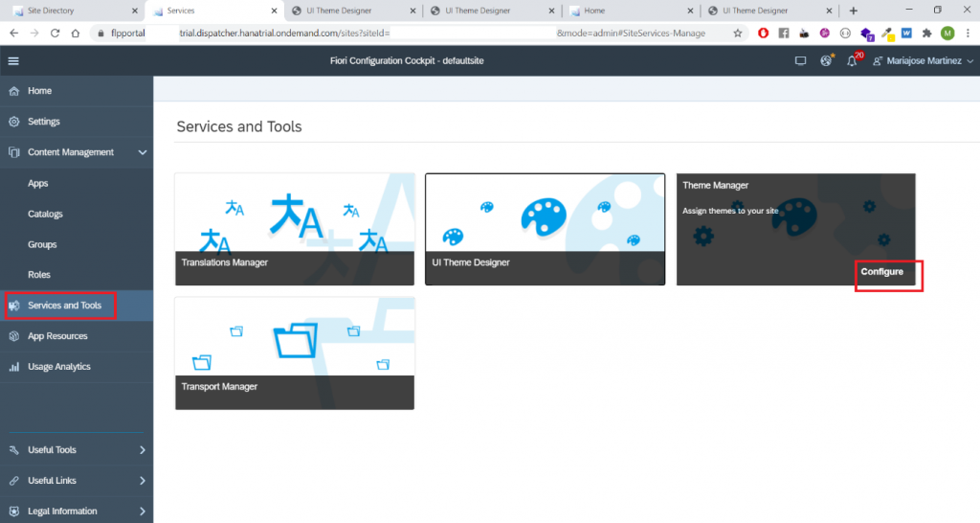The image size is (980, 523).
Task: Click the Word extension icon
Action: pos(906,34)
